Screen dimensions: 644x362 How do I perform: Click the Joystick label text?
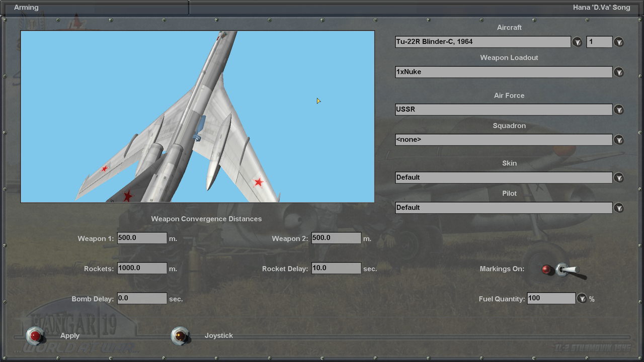[x=219, y=336]
